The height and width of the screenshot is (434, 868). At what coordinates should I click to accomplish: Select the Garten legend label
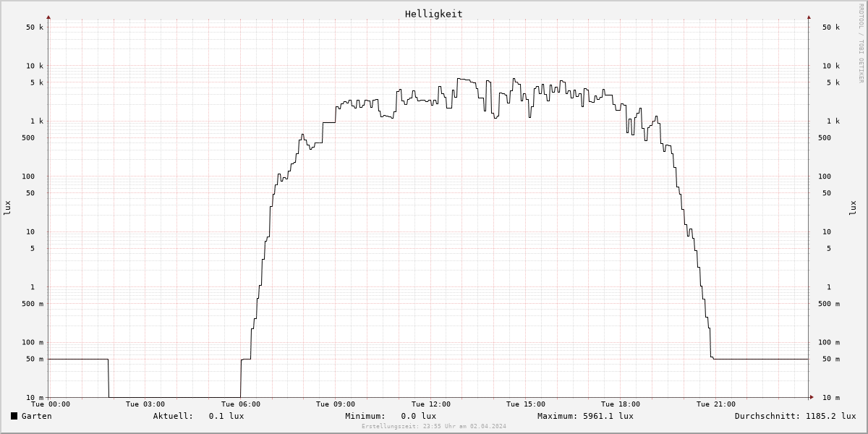click(36, 416)
